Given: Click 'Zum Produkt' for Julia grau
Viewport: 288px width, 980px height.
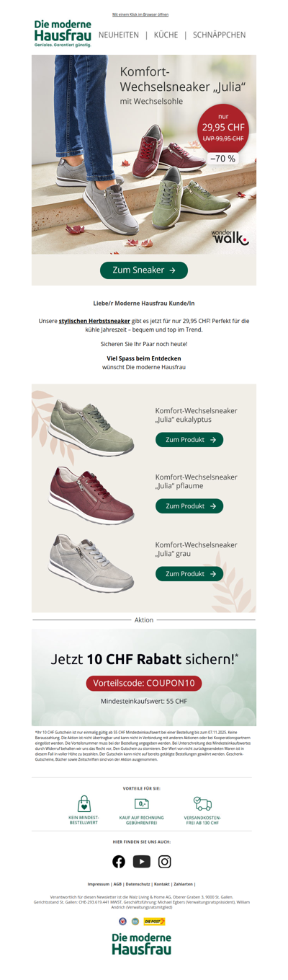Looking at the screenshot, I should pyautogui.click(x=189, y=574).
